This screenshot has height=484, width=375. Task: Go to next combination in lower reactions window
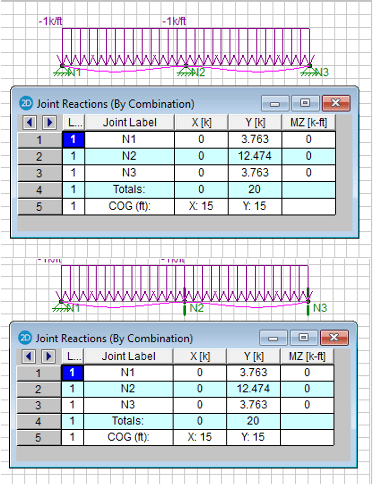(x=48, y=356)
